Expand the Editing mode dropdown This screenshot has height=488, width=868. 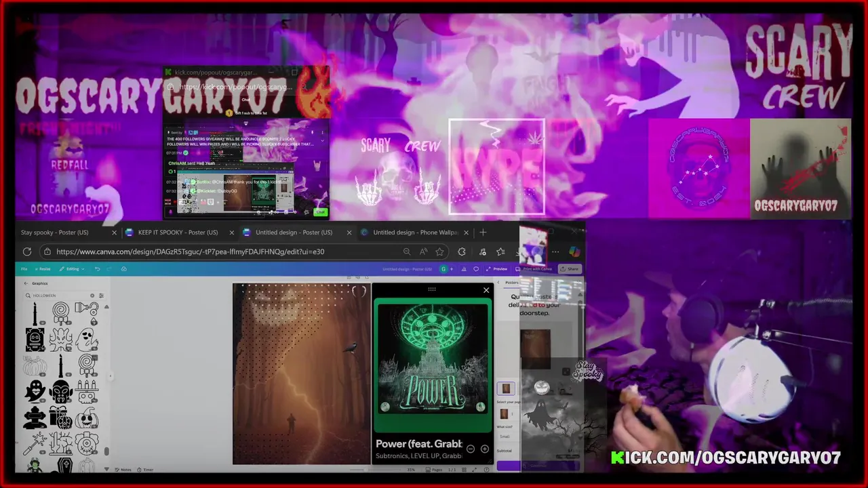tap(72, 269)
